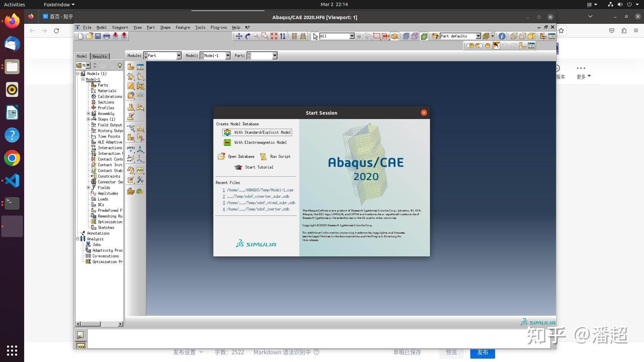Image resolution: width=644 pixels, height=362 pixels.
Task: Switch to the Results tab
Action: pyautogui.click(x=99, y=56)
